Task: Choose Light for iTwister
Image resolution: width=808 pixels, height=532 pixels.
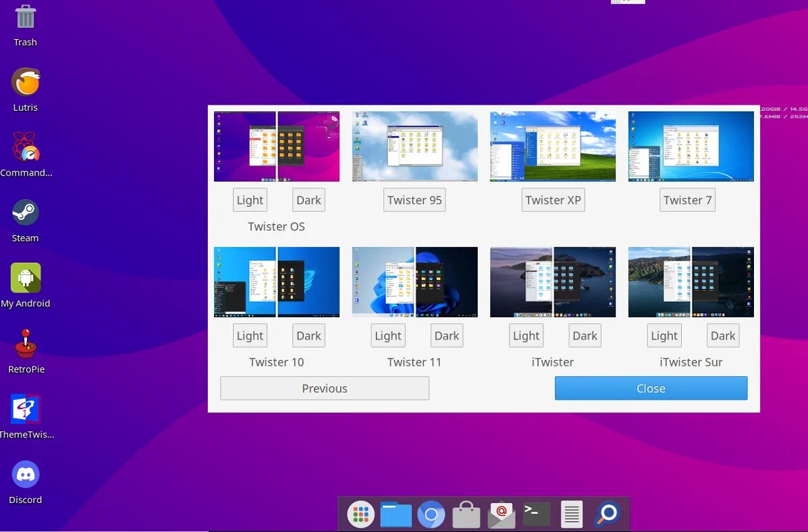Action: (x=526, y=336)
